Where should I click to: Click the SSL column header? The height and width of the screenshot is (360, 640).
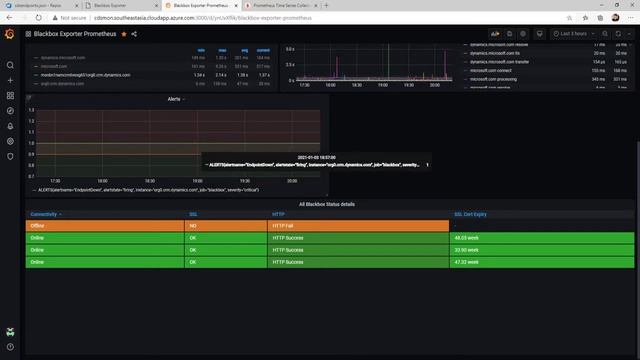coord(193,214)
